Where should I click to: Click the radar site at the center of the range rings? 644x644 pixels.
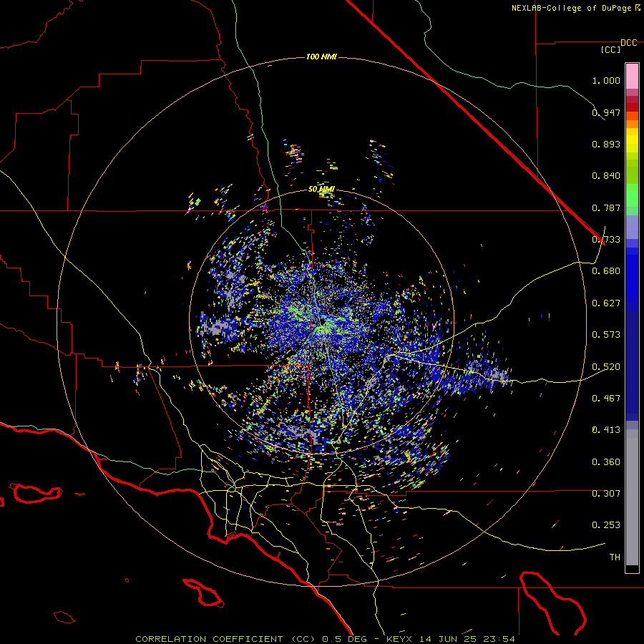[323, 321]
